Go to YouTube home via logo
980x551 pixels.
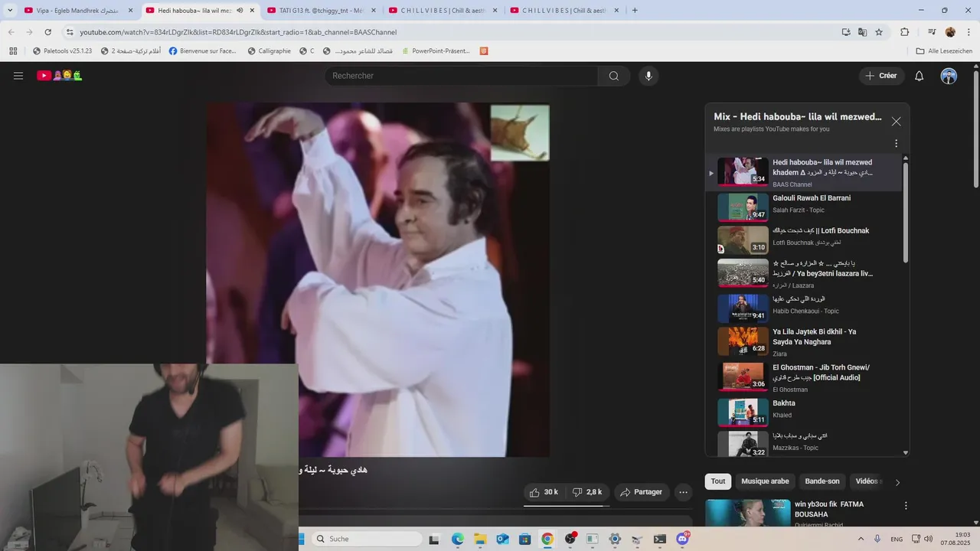coord(60,76)
